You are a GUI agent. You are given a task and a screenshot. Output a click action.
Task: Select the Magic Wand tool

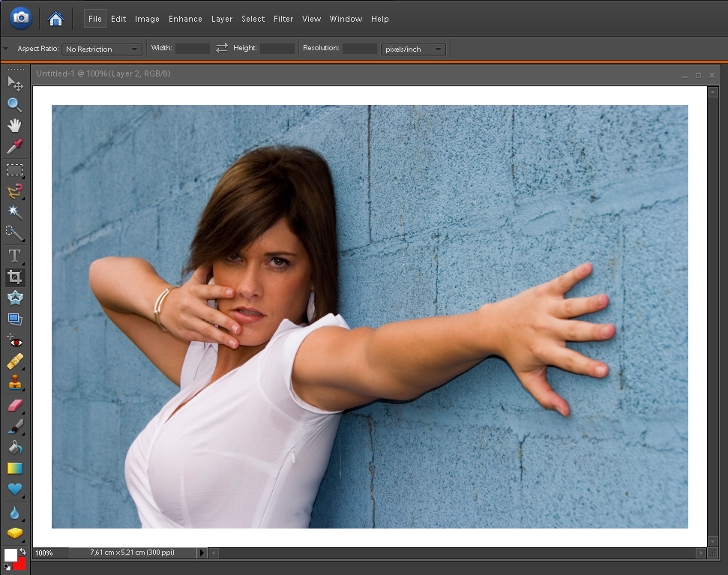tap(14, 212)
